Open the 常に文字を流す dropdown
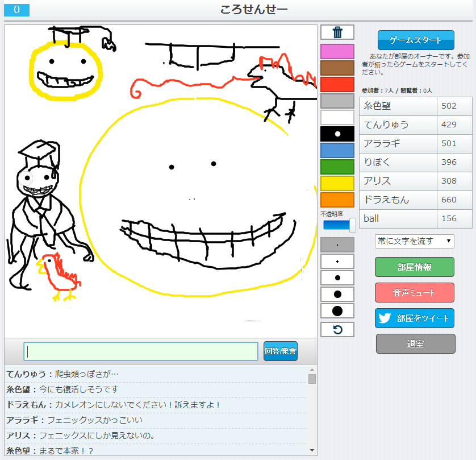Screen dimensions: 476x460 pos(415,241)
